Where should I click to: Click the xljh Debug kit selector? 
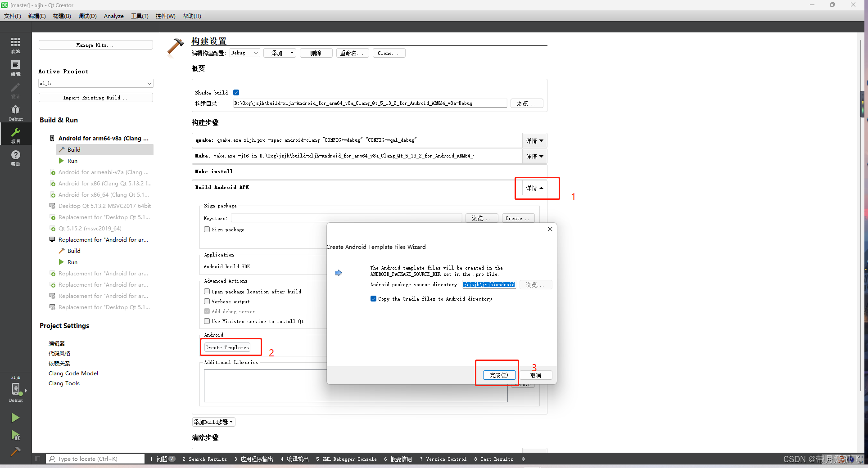pos(16,390)
